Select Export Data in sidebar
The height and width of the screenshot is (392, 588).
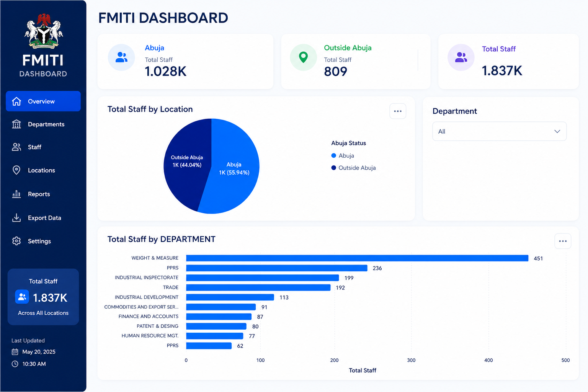coord(43,217)
